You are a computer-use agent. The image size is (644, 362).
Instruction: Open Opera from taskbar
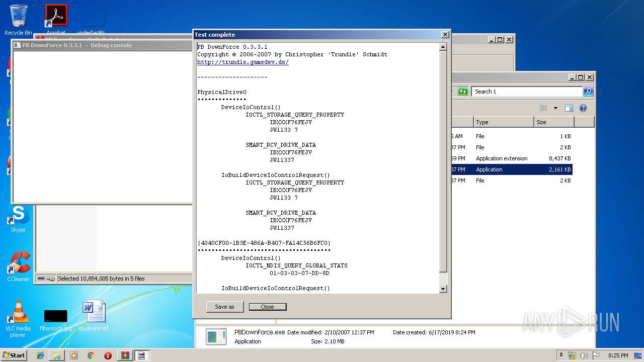point(108,355)
